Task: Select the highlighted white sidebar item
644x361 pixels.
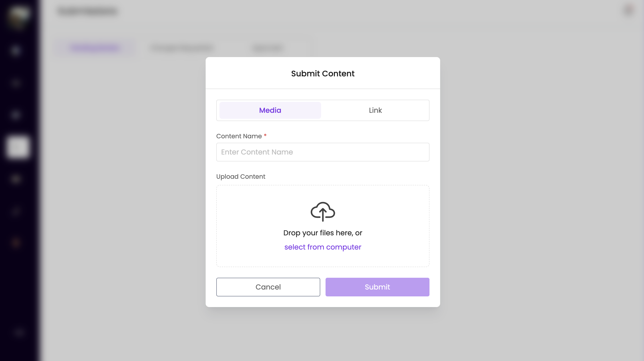Action: (18, 147)
